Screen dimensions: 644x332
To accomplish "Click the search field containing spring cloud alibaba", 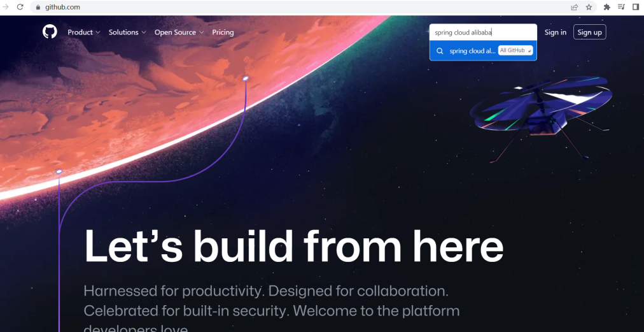I will [483, 32].
